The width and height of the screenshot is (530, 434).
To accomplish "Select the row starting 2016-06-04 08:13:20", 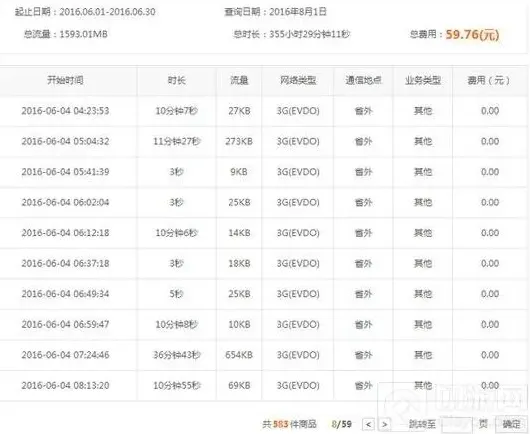I will [x=263, y=385].
